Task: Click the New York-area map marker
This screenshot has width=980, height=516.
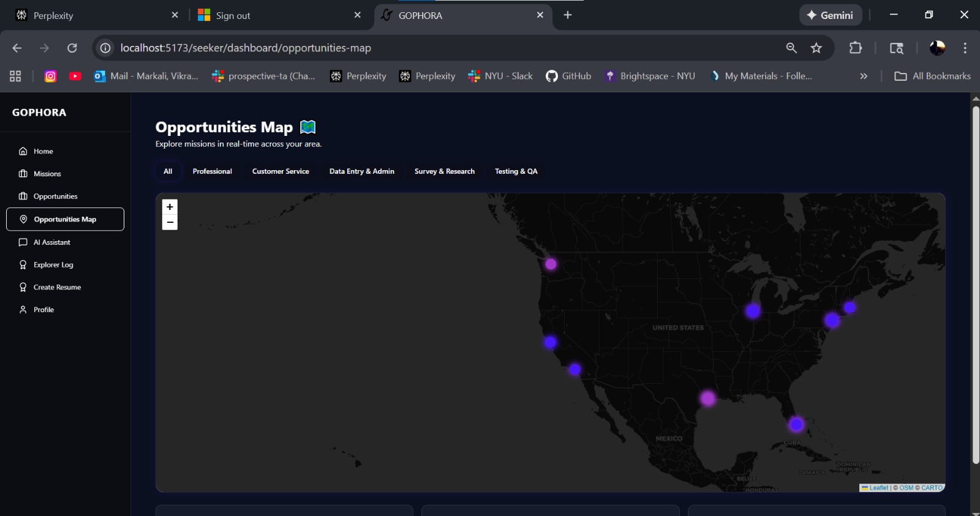Action: point(832,320)
